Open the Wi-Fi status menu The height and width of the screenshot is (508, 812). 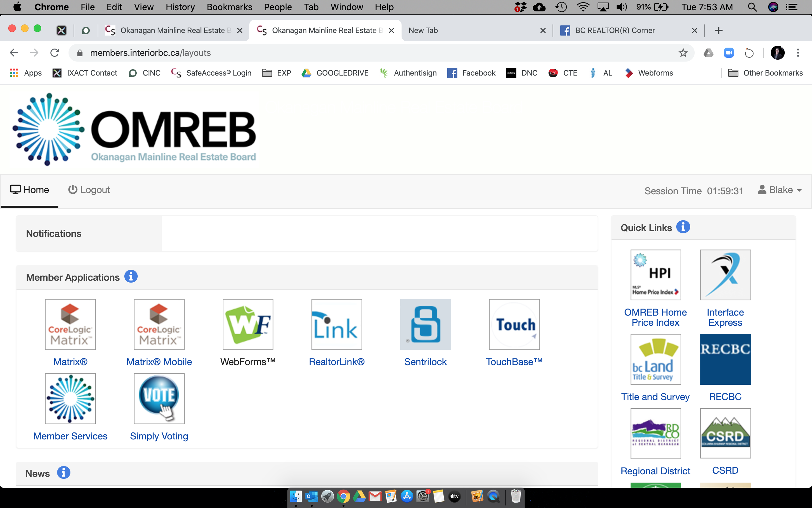583,7
